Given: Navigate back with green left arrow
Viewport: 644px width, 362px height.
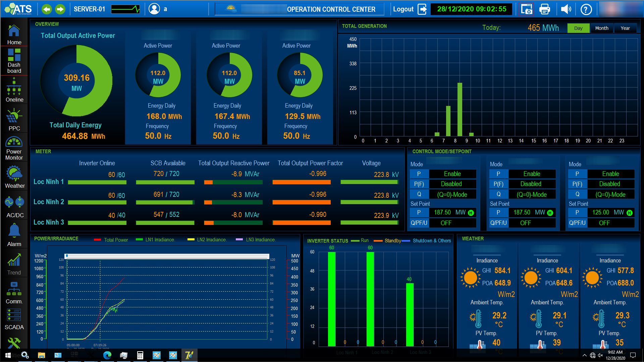Looking at the screenshot, I should pyautogui.click(x=47, y=9).
